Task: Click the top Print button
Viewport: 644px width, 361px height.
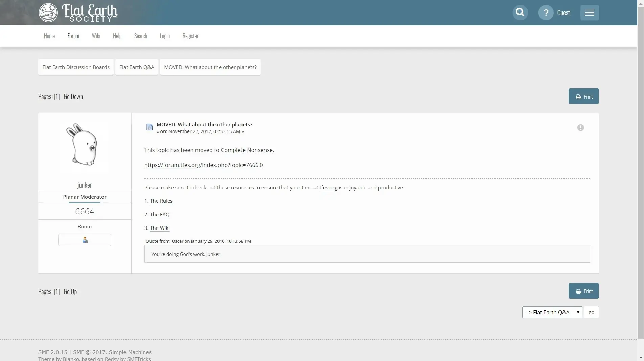Action: tap(583, 96)
